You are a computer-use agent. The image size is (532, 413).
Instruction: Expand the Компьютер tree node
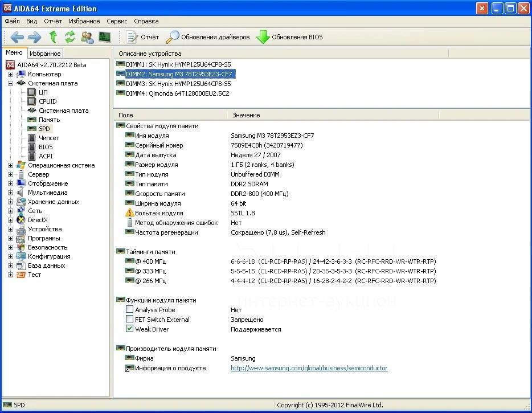click(10, 74)
